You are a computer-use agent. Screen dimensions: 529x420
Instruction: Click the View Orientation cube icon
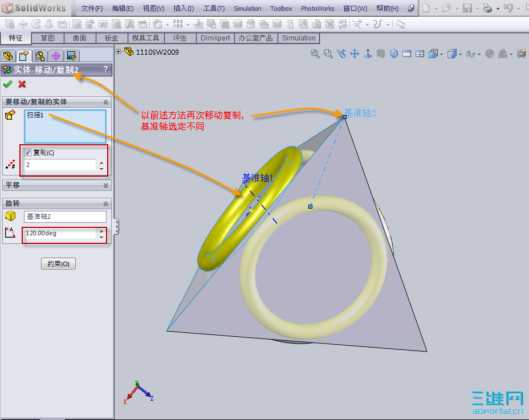[x=433, y=54]
